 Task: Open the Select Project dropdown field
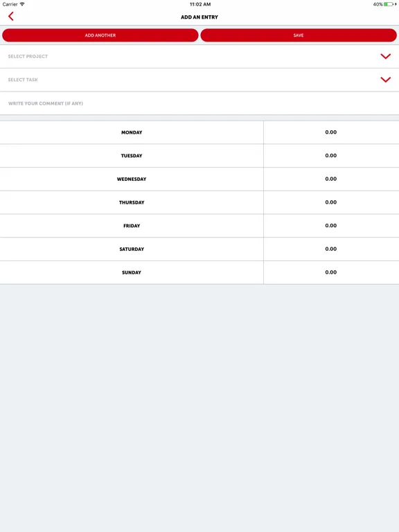point(199,56)
